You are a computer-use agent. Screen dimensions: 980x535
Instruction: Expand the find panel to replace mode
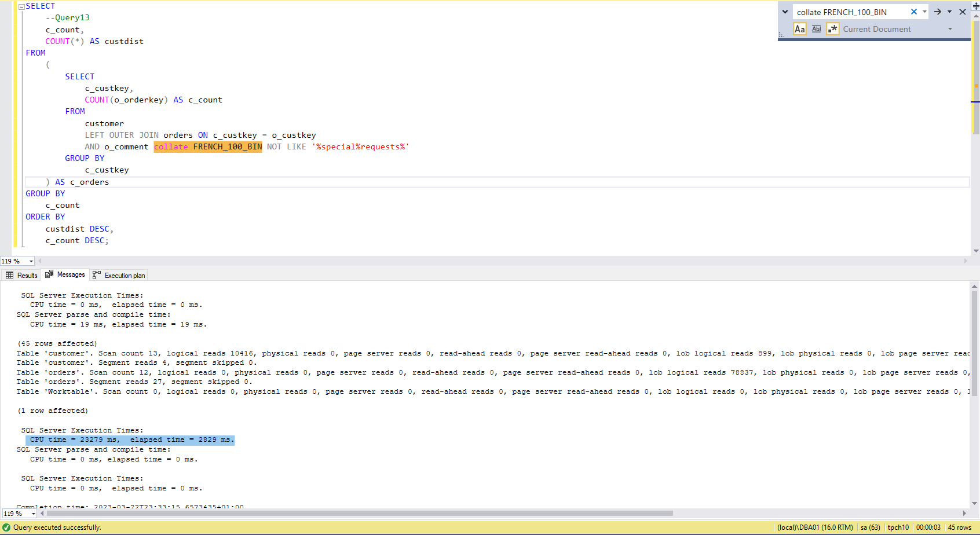pos(785,12)
